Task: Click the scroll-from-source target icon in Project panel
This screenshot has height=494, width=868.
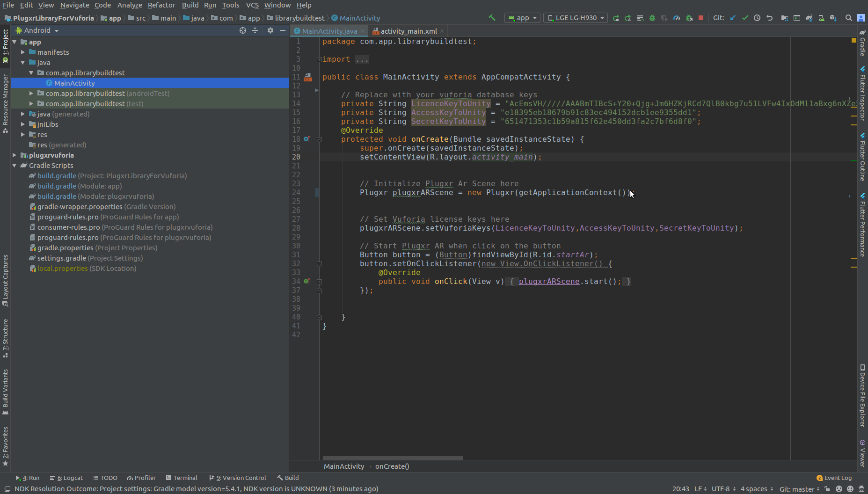Action: click(243, 30)
